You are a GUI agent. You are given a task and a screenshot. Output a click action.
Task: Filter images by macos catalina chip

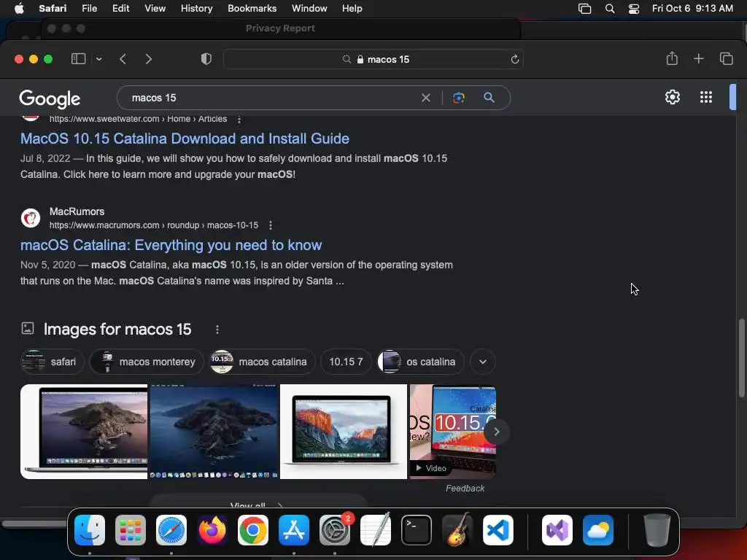click(262, 362)
